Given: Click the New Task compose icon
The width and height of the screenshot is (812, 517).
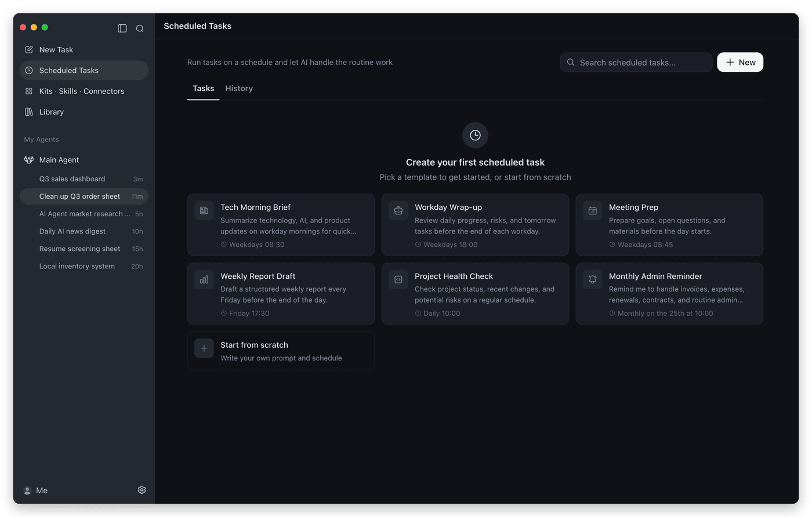Looking at the screenshot, I should click(29, 50).
